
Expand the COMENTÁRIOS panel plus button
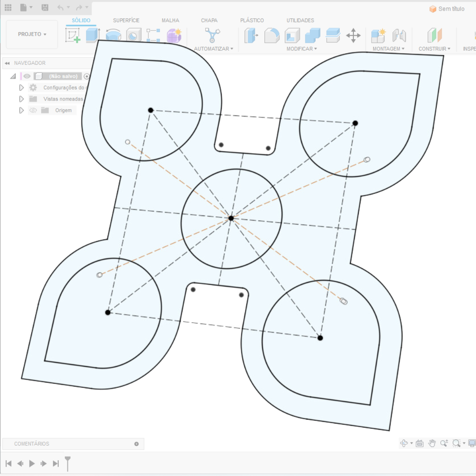click(137, 444)
